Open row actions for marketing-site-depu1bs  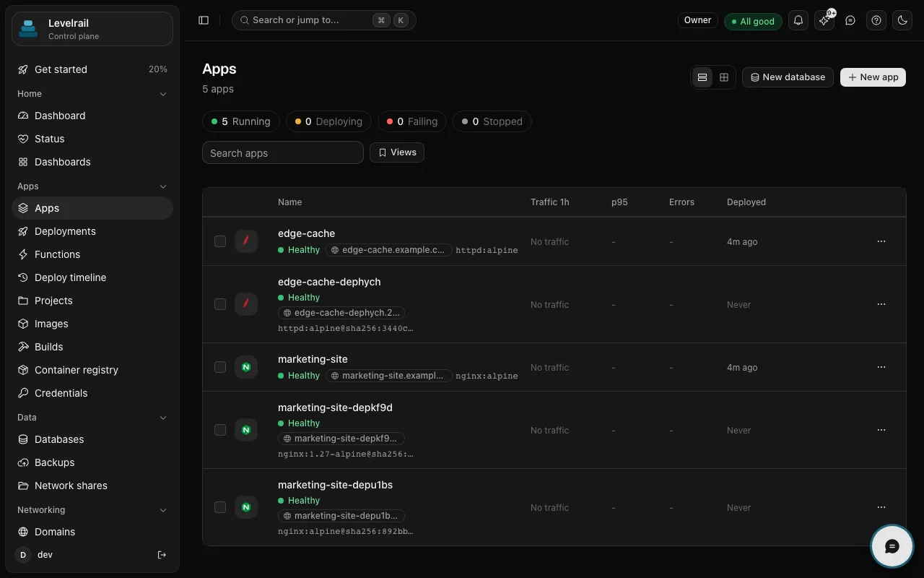pos(881,507)
